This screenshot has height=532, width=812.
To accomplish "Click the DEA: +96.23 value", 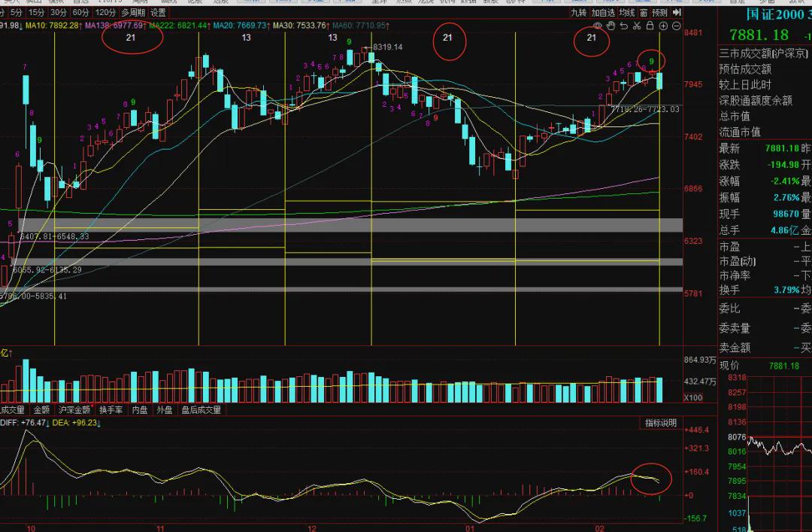I will (x=77, y=423).
